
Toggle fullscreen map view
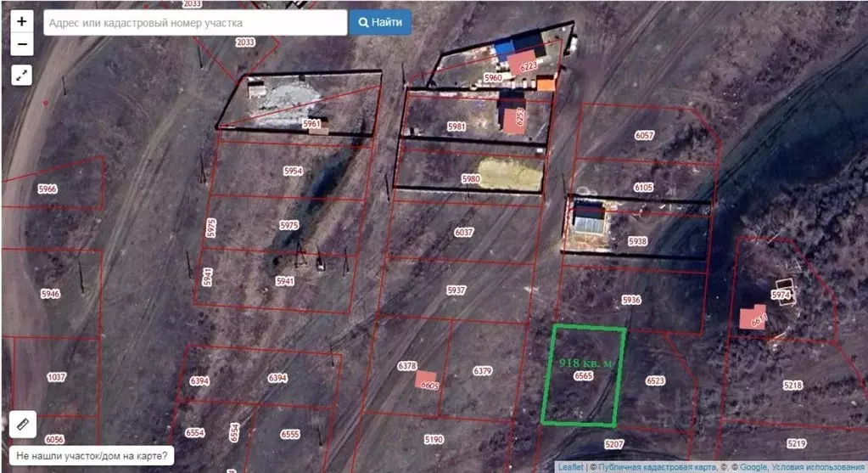pyautogui.click(x=21, y=75)
